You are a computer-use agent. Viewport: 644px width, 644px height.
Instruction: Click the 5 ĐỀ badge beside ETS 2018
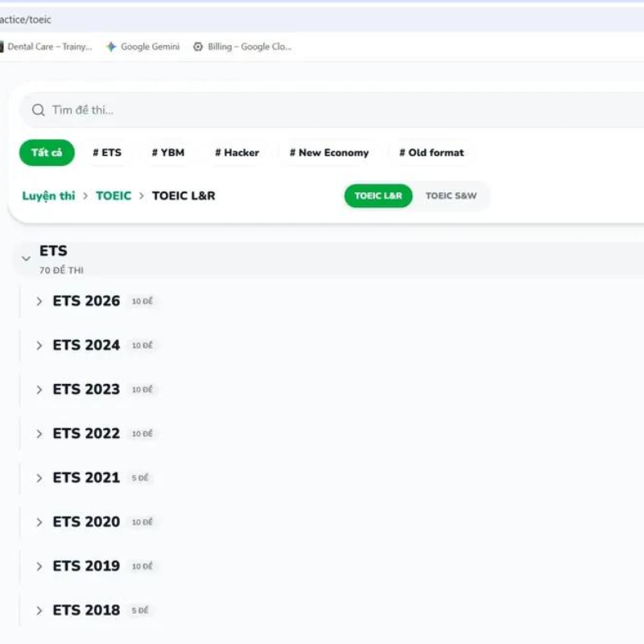140,610
